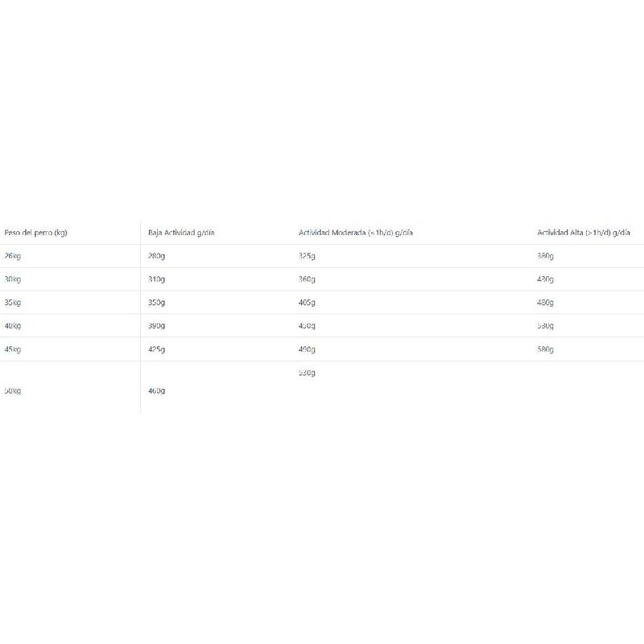This screenshot has width=644, height=644.
Task: Select the 40kg weight cell
Action: tap(12, 326)
